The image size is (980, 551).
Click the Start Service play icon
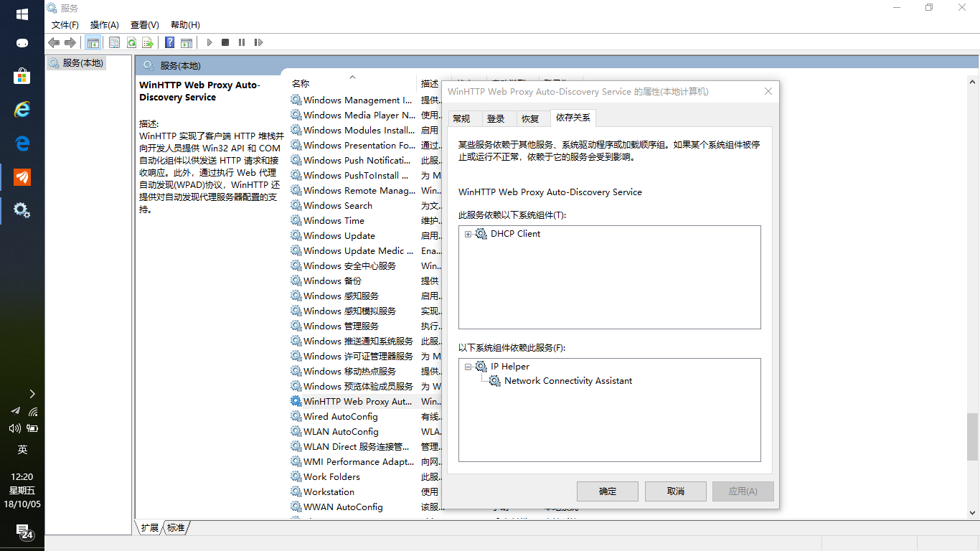point(209,42)
